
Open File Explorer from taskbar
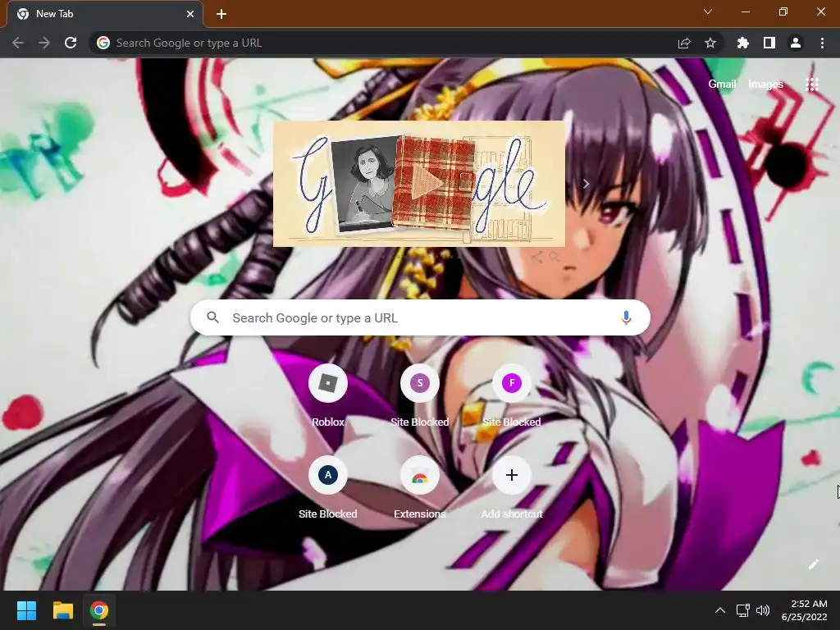click(x=62, y=610)
